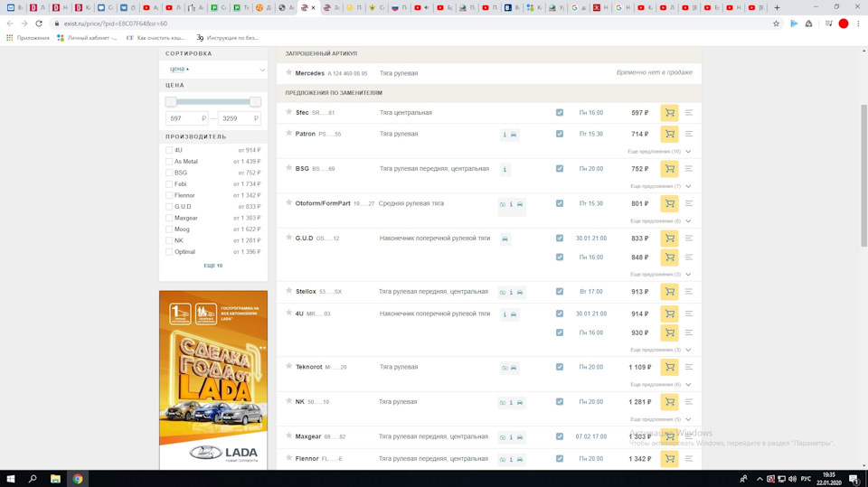The height and width of the screenshot is (487, 868).
Task: Star the Teknorot row as favorite
Action: [x=288, y=366]
